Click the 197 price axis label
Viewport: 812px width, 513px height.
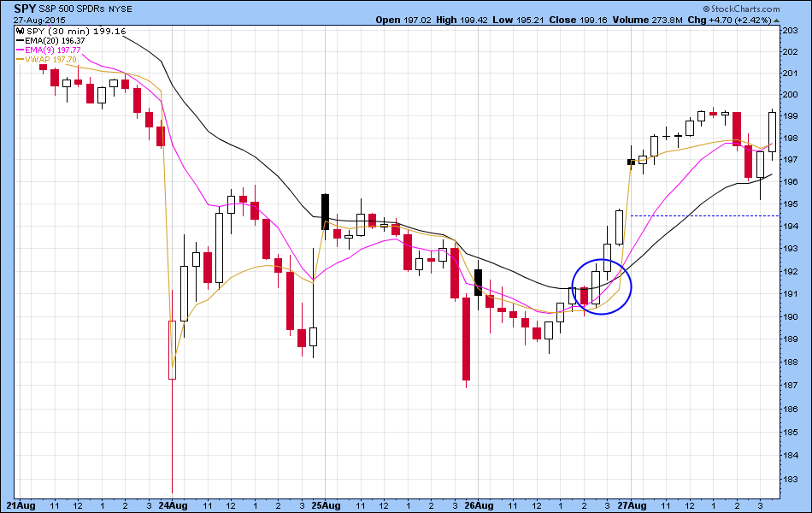click(790, 160)
